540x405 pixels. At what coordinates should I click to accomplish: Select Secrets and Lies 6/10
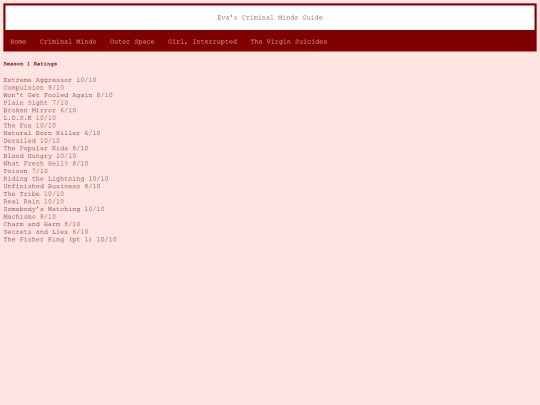46,231
